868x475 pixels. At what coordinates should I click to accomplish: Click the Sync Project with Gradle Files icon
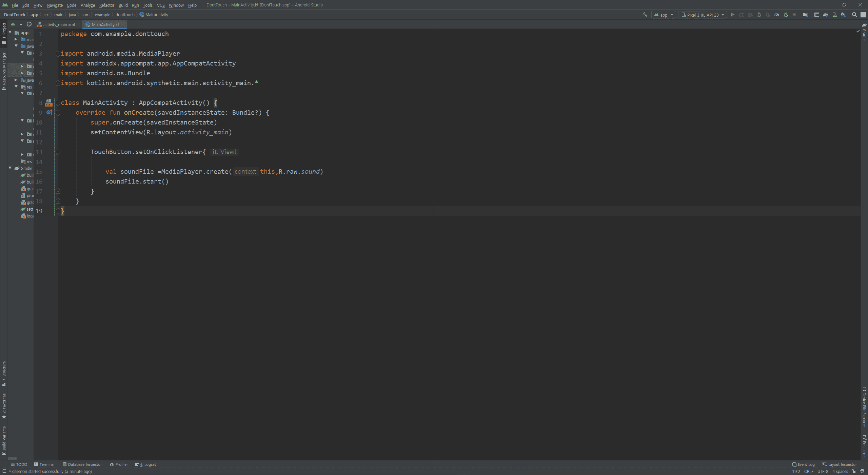click(826, 15)
